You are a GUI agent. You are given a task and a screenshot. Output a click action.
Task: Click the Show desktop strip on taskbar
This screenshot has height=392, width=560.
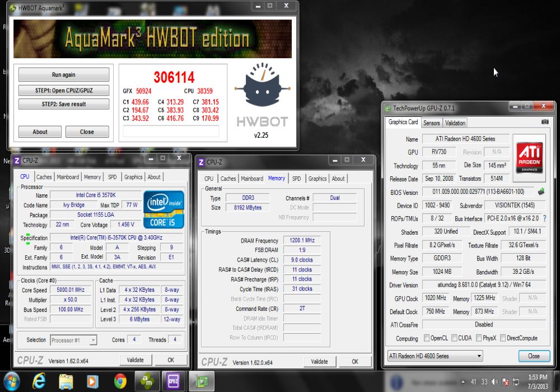(x=557, y=381)
